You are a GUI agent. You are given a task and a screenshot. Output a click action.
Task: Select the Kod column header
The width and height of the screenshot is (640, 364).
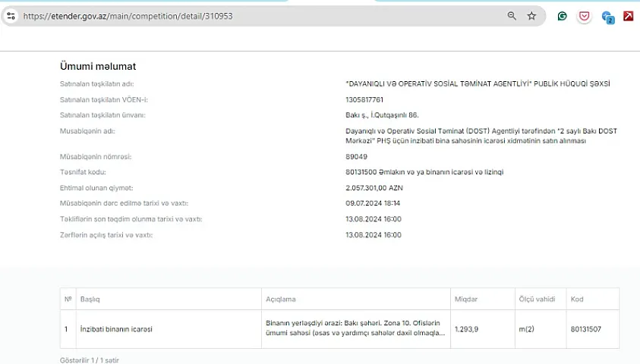pos(593,299)
